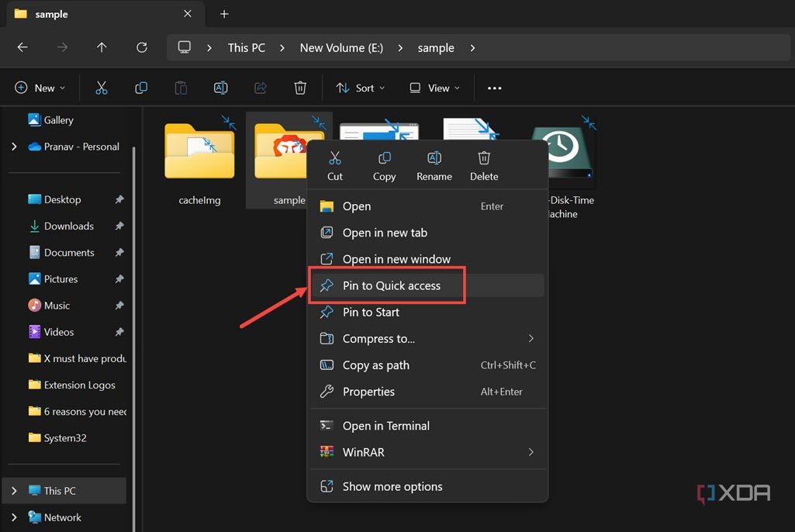This screenshot has width=795, height=532.
Task: Choose Delete in the context menu top row
Action: (484, 166)
